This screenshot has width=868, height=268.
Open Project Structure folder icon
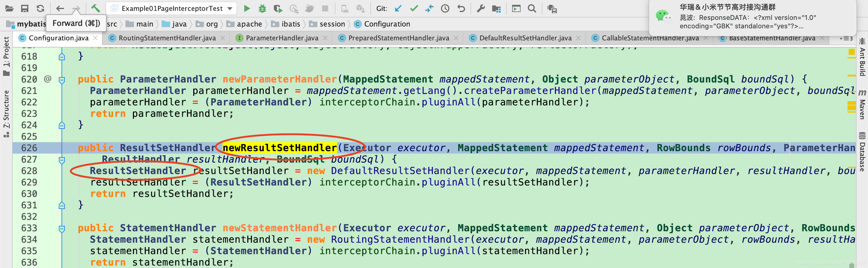click(x=496, y=8)
